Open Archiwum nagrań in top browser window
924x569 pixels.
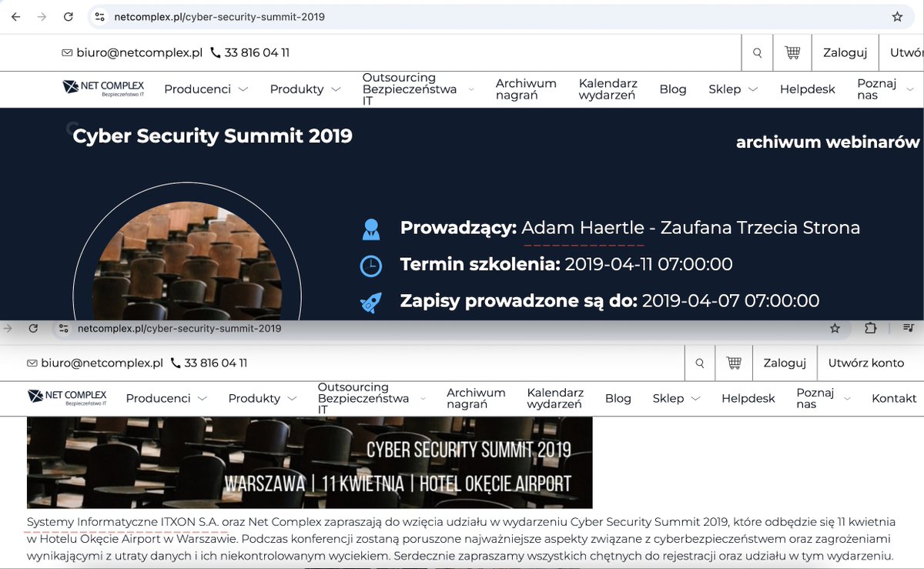pos(526,89)
